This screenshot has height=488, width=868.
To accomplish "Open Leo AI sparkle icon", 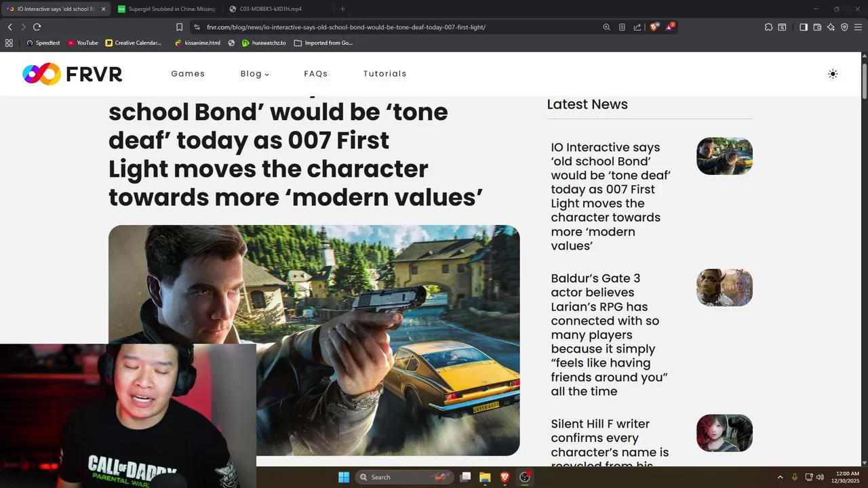I will pos(831,27).
